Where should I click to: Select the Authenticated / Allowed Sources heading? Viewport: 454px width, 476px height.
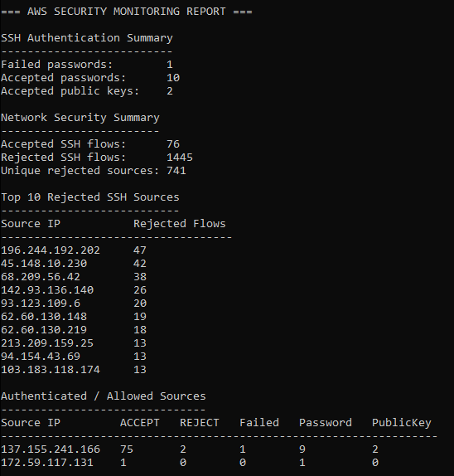pyautogui.click(x=104, y=396)
